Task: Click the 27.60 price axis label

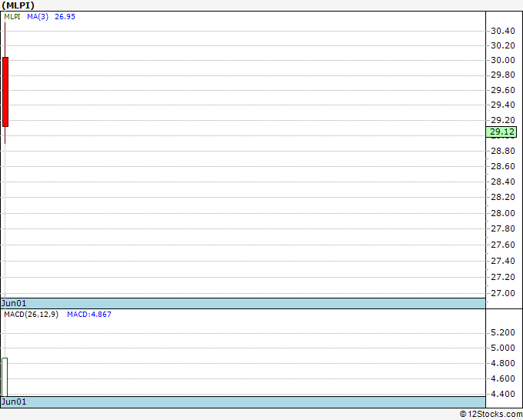Action: 503,245
